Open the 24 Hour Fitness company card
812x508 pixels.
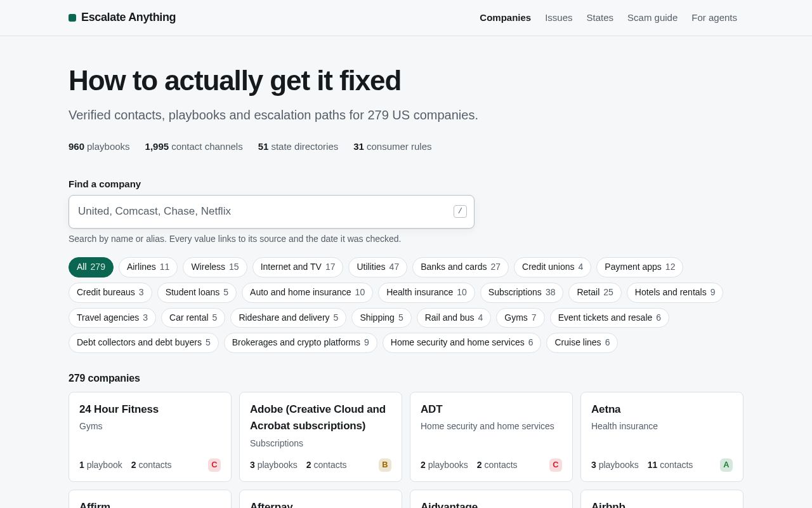150,437
